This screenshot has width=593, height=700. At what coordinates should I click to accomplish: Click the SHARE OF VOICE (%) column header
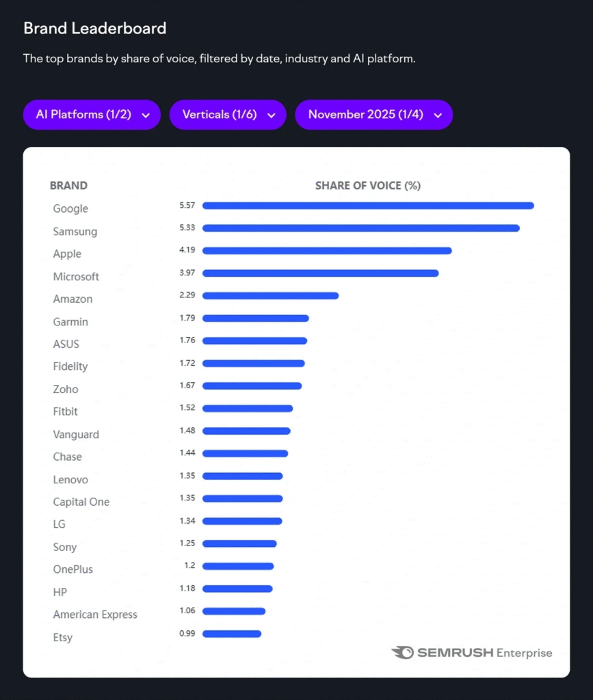367,185
